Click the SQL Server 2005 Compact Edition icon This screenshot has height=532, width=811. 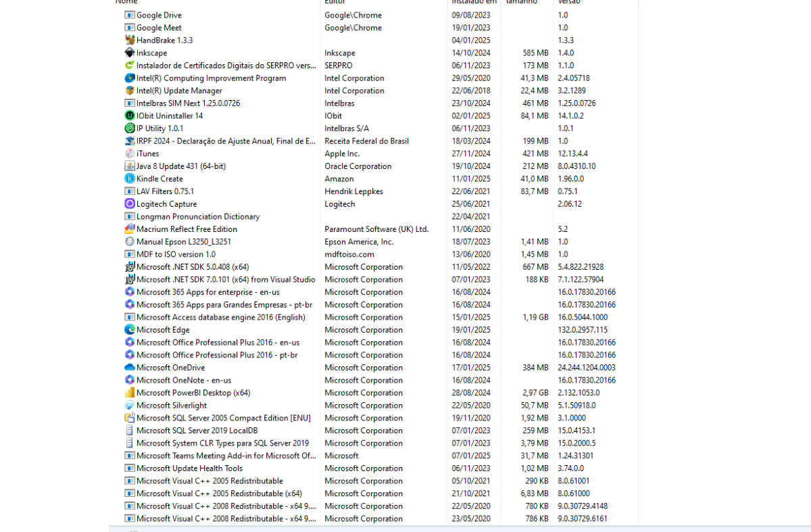(130, 418)
